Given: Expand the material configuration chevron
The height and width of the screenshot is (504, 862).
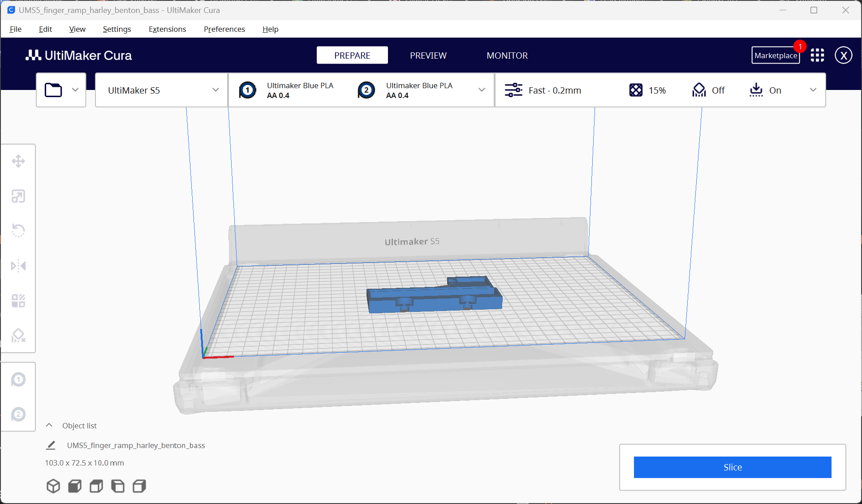Looking at the screenshot, I should 482,90.
